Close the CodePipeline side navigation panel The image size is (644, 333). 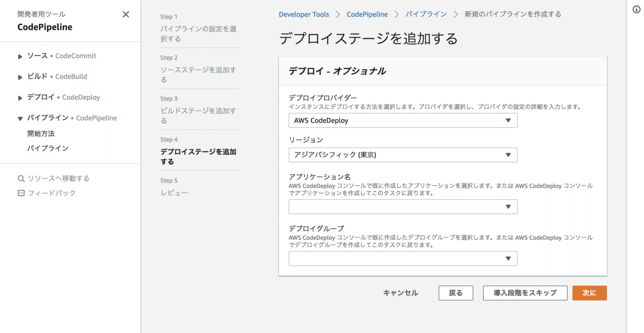126,15
